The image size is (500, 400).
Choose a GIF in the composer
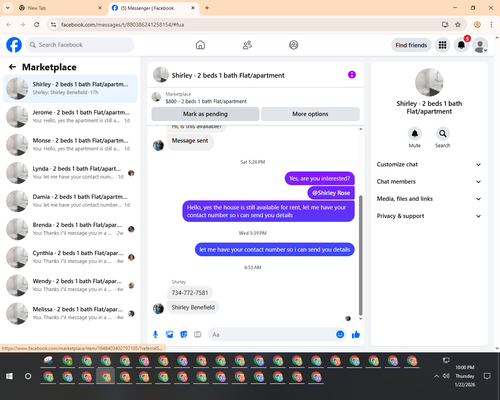pyautogui.click(x=198, y=334)
